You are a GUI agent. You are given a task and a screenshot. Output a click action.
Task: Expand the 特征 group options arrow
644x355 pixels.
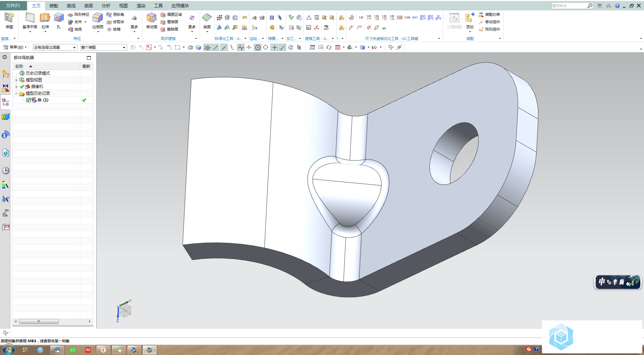click(x=138, y=39)
